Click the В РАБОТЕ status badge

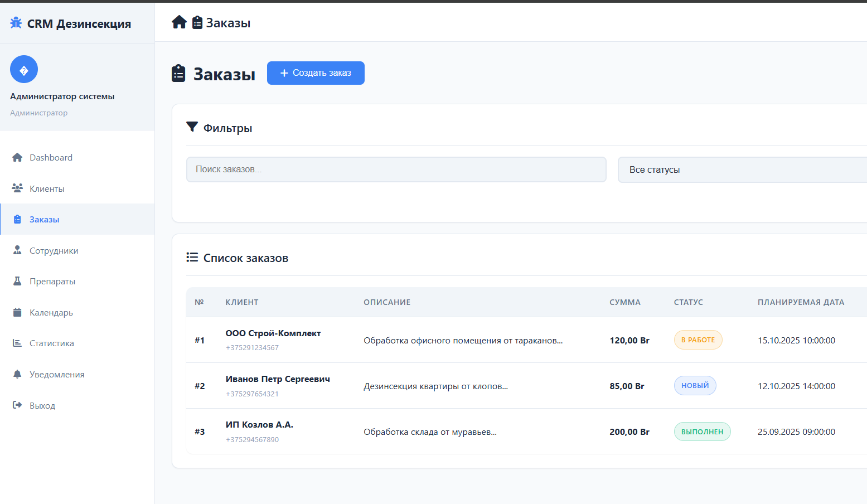coord(698,340)
